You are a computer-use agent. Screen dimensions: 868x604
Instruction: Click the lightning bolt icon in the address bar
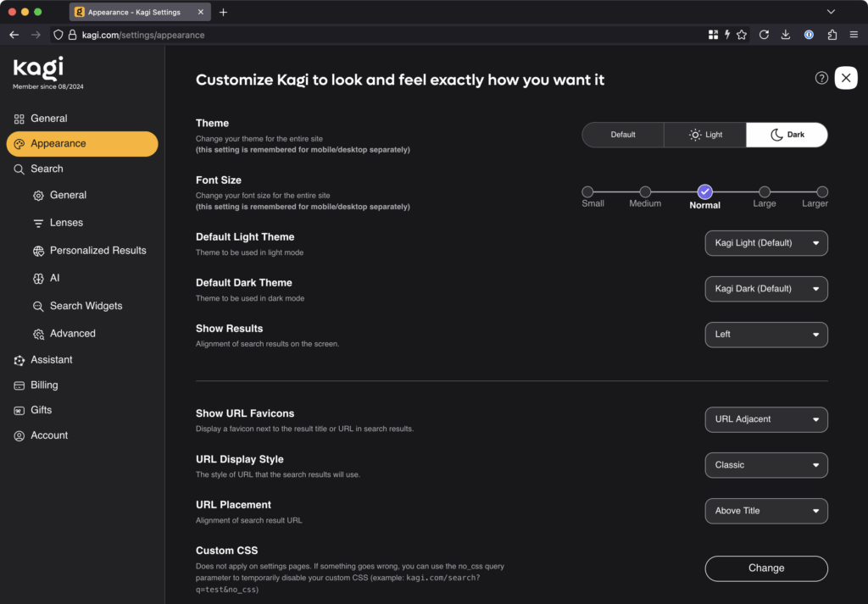click(727, 35)
